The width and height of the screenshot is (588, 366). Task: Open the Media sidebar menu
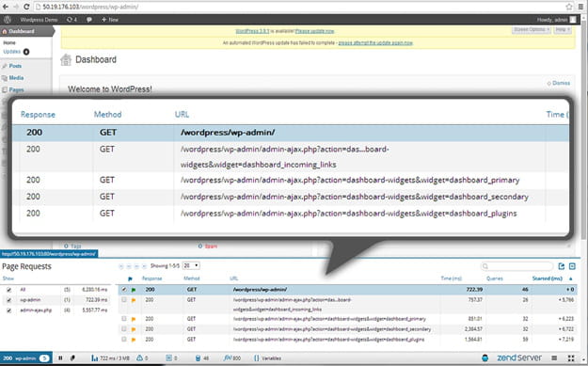pos(16,78)
